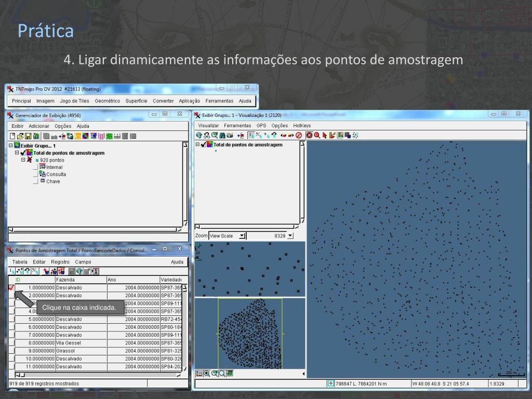Image resolution: width=532 pixels, height=399 pixels.
Task: Click the Vila Gessel cell in Fazenda column
Action: pos(81,343)
